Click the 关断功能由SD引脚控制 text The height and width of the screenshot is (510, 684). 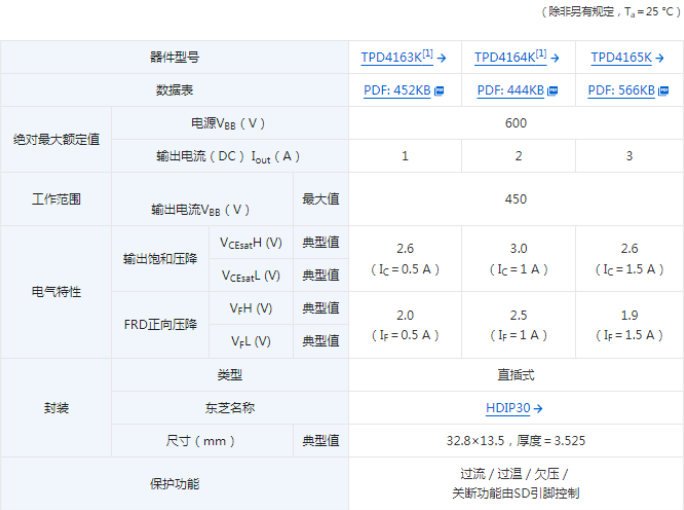[x=516, y=493]
